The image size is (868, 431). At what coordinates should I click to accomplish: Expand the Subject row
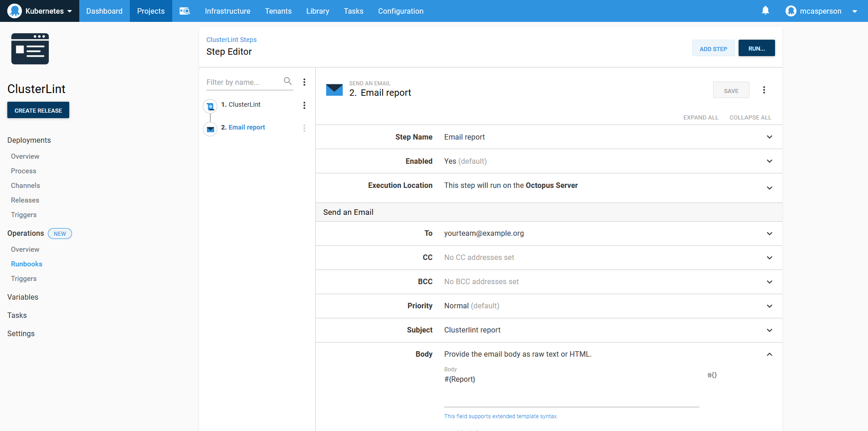coord(770,330)
